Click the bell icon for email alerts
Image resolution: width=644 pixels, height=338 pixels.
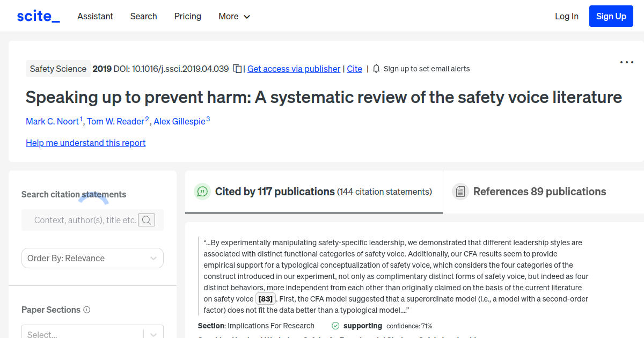pos(376,69)
